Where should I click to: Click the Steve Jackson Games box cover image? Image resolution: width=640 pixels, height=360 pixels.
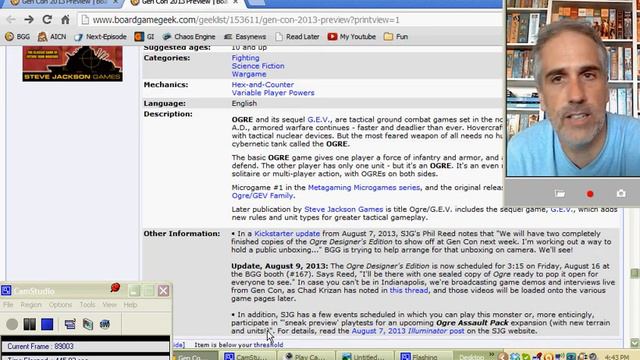point(73,64)
